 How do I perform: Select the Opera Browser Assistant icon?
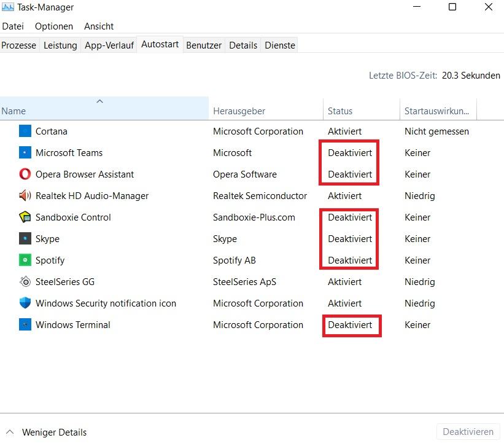(x=25, y=174)
